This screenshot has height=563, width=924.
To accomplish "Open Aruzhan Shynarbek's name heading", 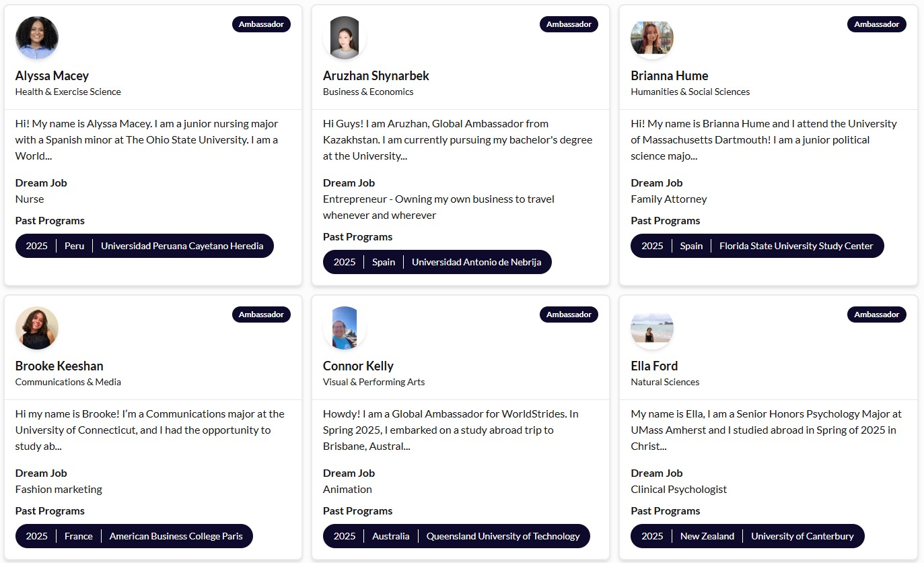I will point(376,75).
